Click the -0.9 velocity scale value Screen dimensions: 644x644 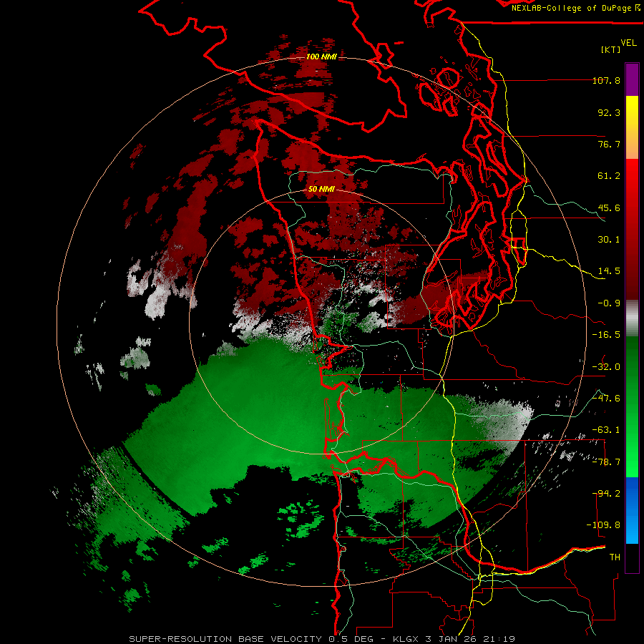(609, 303)
